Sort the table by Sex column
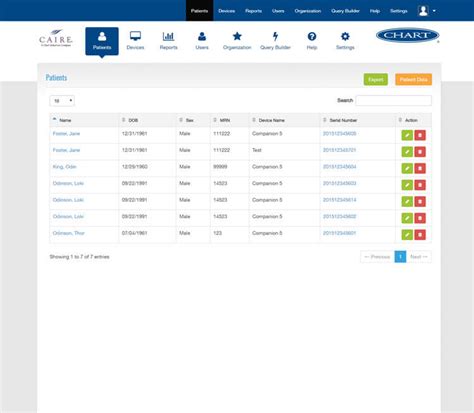The height and width of the screenshot is (413, 474). point(193,120)
